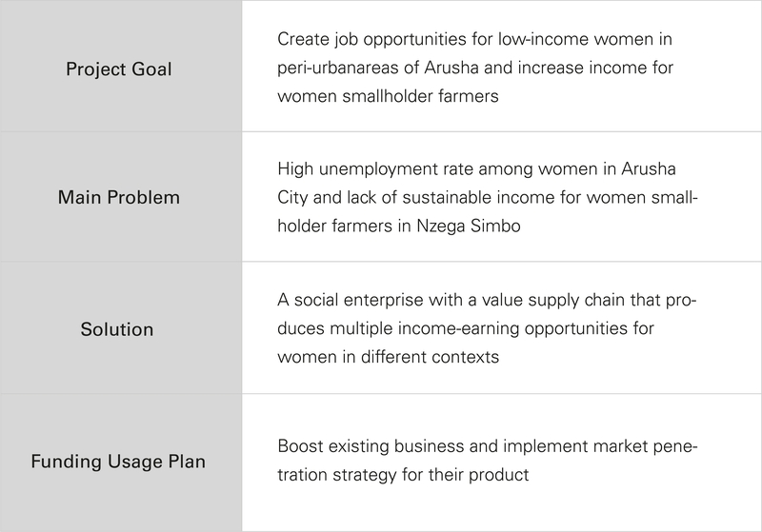Click the Main Problem label cell
The image size is (762, 532).
[x=120, y=199]
